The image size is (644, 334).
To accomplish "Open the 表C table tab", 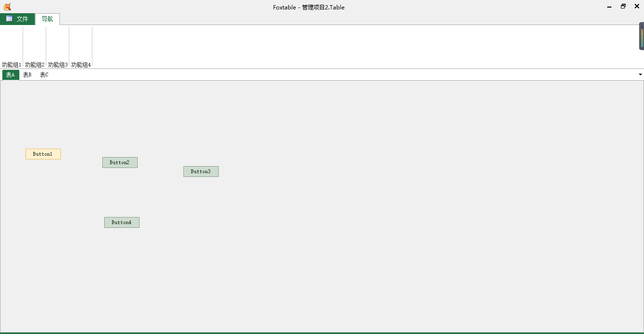I will pos(44,75).
